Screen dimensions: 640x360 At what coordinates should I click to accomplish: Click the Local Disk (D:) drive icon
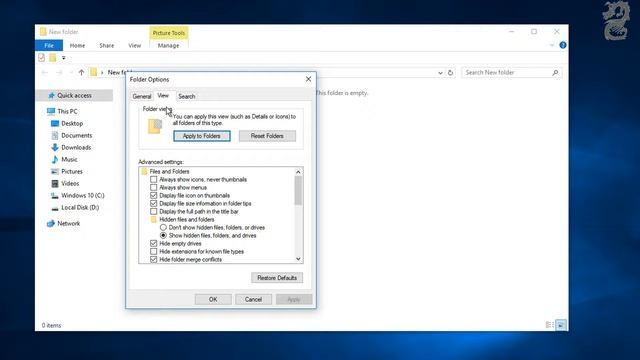tap(55, 208)
